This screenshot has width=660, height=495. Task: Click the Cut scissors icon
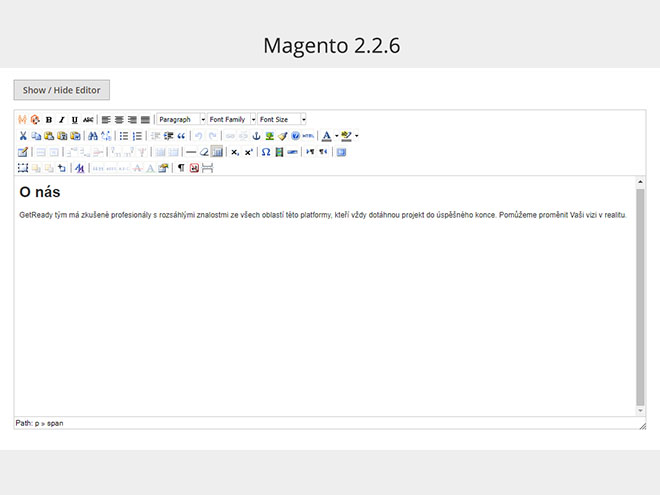click(x=23, y=136)
